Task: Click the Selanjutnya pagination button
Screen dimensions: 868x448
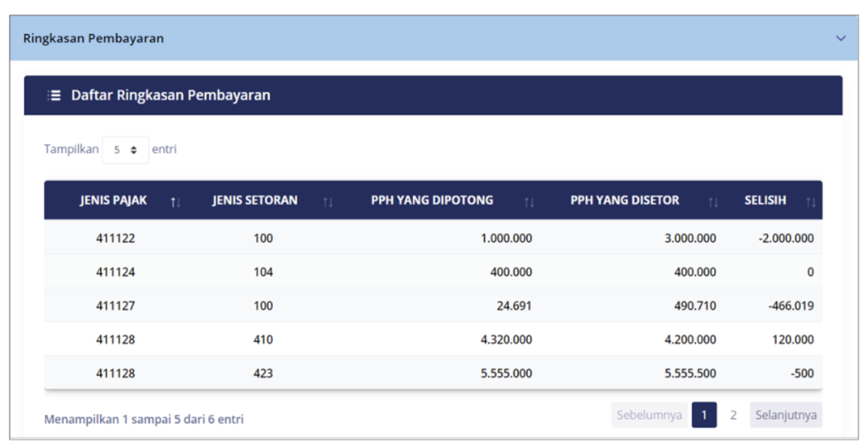Action: pyautogui.click(x=785, y=415)
